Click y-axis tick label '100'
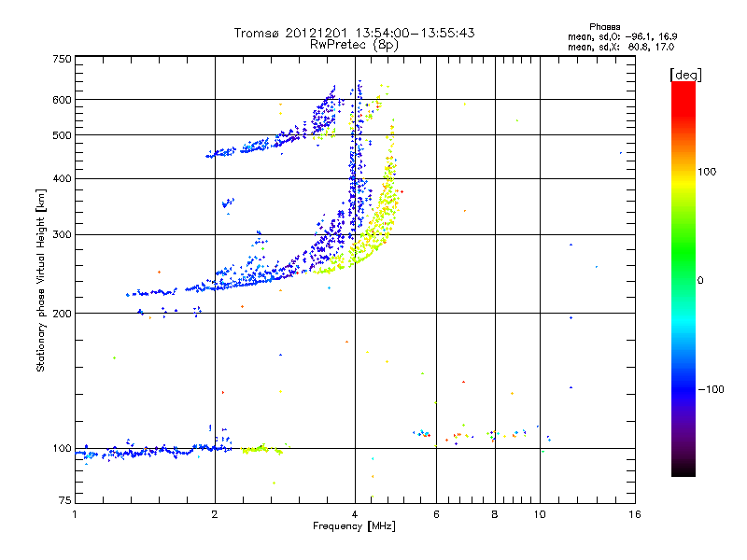This screenshot has height=560, width=747. [x=62, y=449]
